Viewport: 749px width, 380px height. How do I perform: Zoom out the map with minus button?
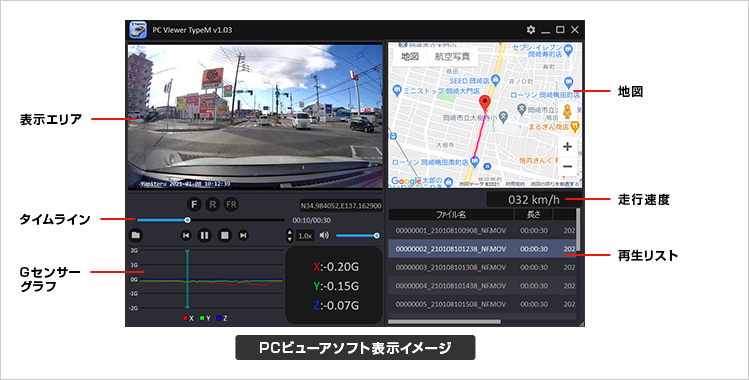pos(567,166)
